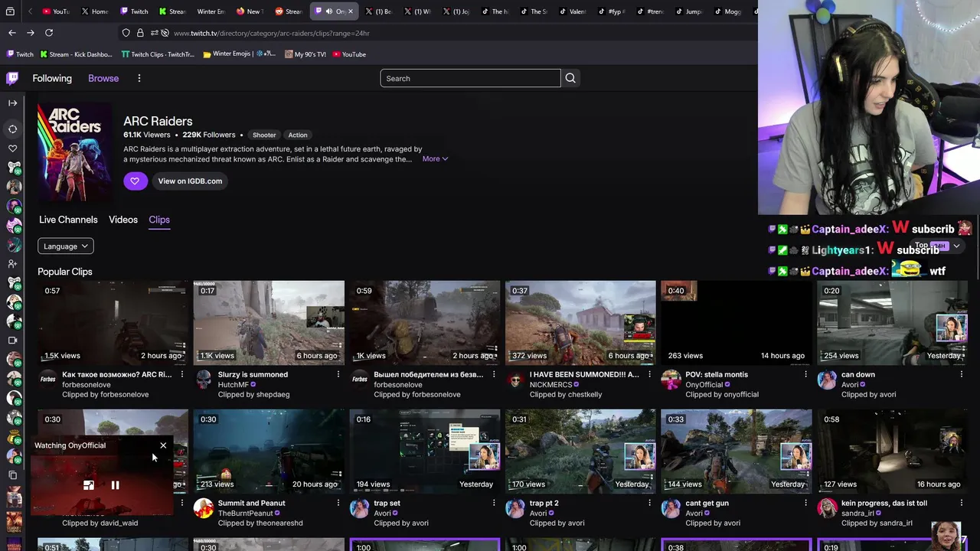The image size is (980, 551).
Task: Close the Watching OnyOfficial mini player
Action: point(163,445)
